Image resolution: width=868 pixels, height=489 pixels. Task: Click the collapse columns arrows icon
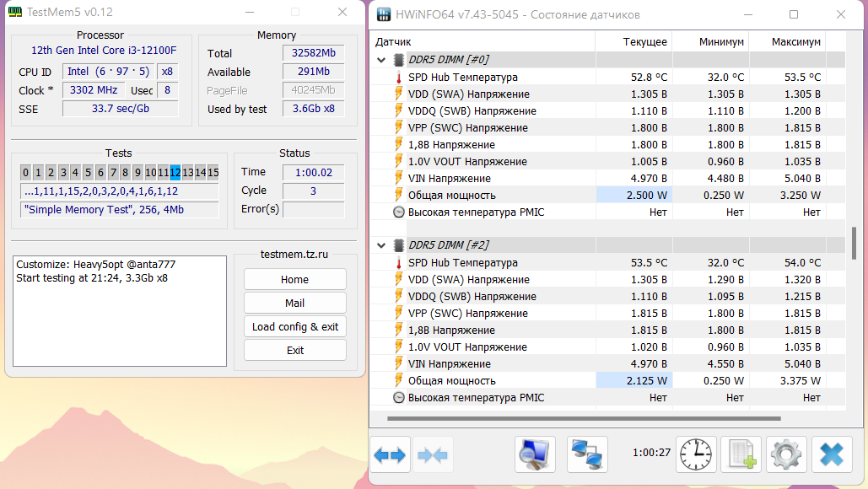pyautogui.click(x=433, y=454)
